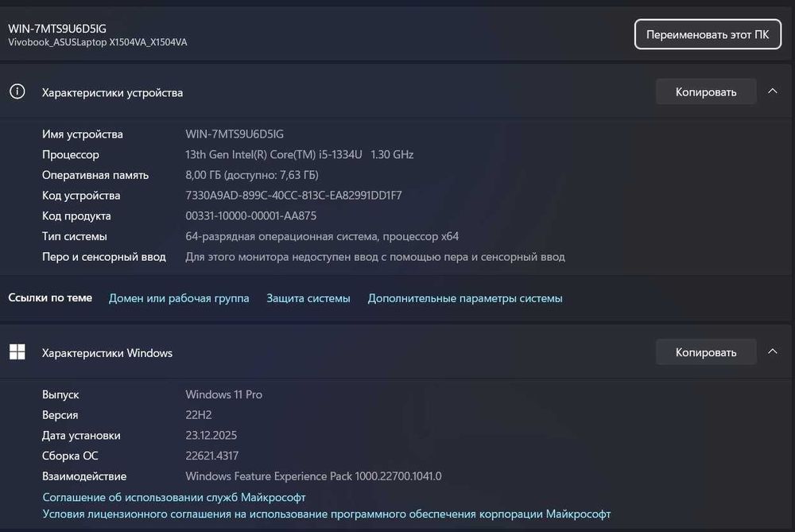Viewport: 795px width, 532px height.
Task: Open Защита системы link
Action: [308, 298]
